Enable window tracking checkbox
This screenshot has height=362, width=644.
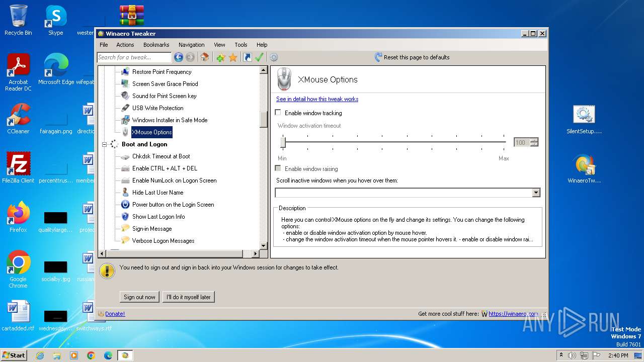click(278, 113)
